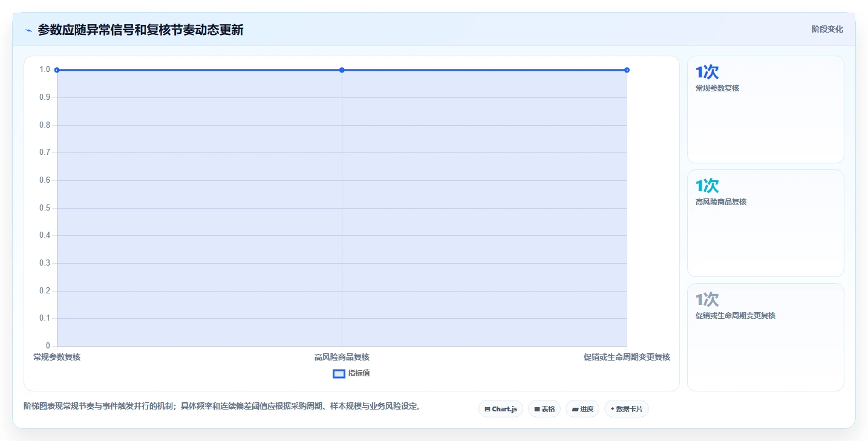Click data point for 常规参数复核
Screen dimensions: 868x441
[x=57, y=70]
